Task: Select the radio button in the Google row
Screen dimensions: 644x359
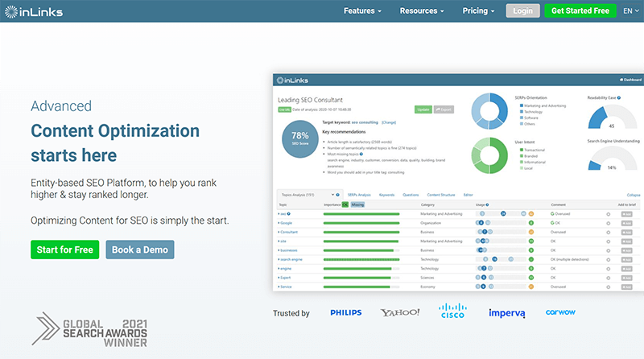Action: pos(609,224)
